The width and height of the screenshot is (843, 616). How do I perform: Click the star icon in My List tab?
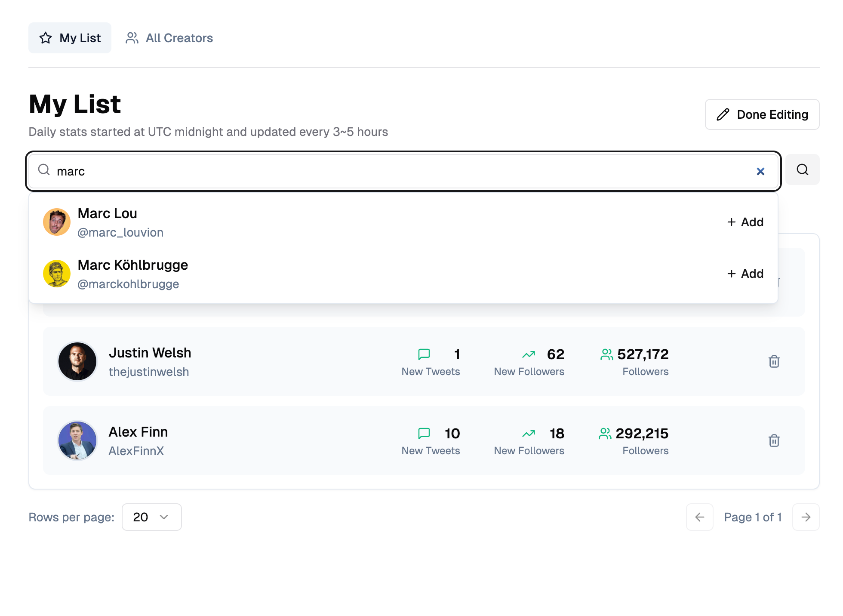tap(46, 38)
